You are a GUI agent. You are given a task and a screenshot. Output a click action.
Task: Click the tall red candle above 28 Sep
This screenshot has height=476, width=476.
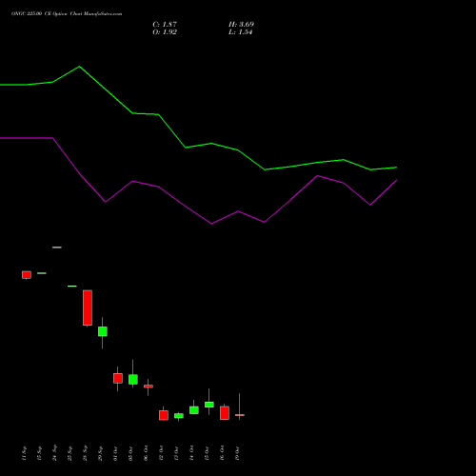(88, 307)
